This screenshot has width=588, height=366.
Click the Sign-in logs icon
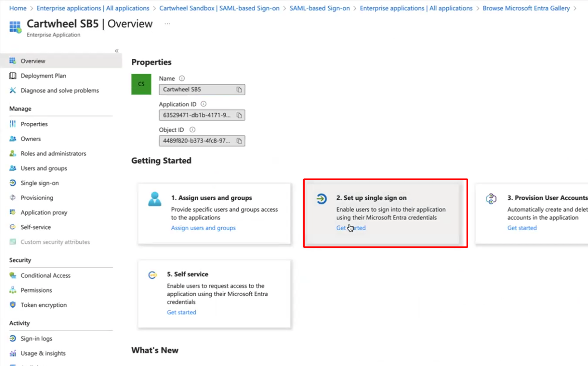coord(13,339)
